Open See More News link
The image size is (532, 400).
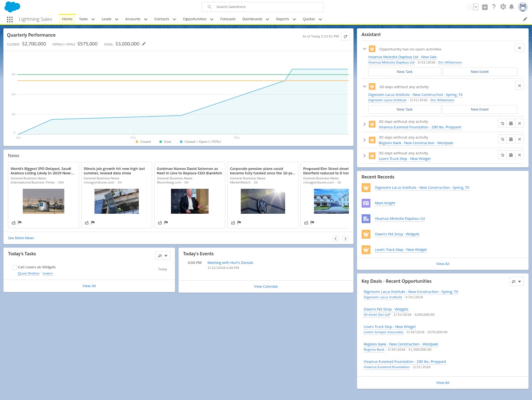21,238
